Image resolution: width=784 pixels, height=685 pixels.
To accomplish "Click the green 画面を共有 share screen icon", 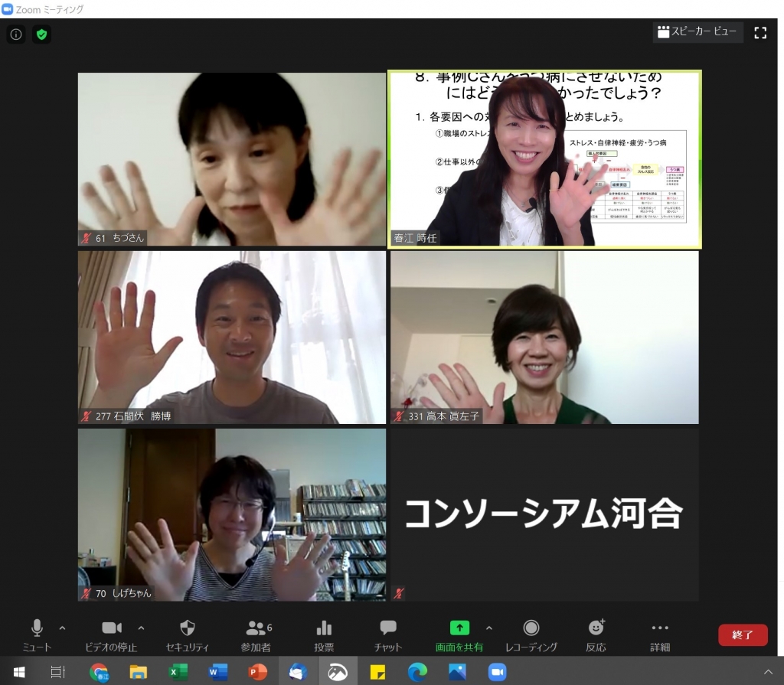I will pos(459,628).
